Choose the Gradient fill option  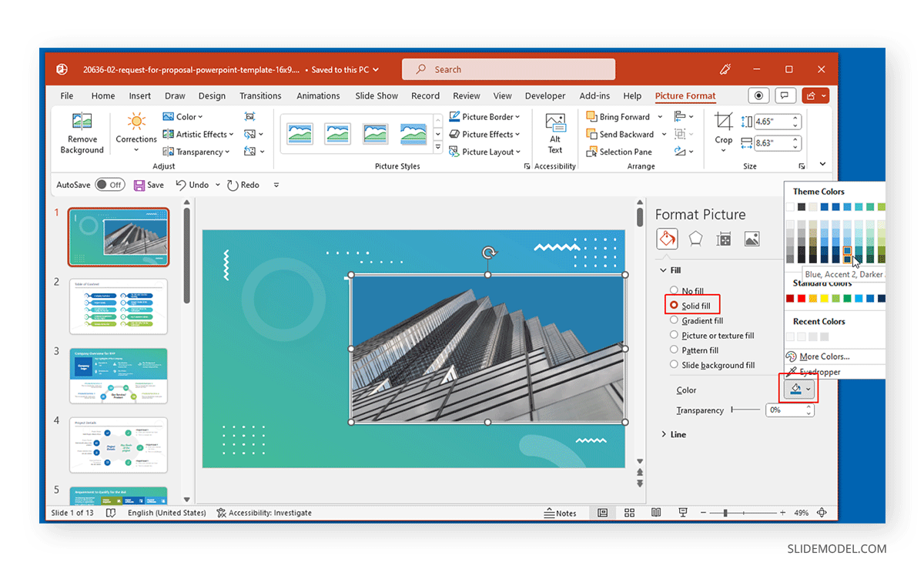pos(673,320)
